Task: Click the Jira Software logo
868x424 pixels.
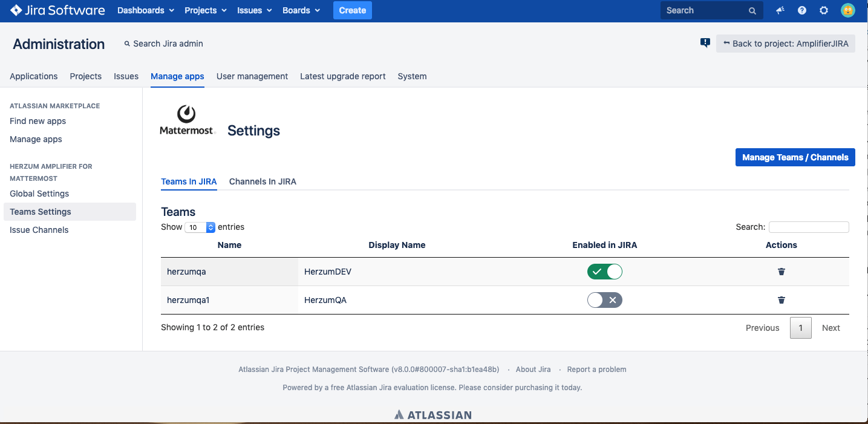Action: click(x=57, y=10)
